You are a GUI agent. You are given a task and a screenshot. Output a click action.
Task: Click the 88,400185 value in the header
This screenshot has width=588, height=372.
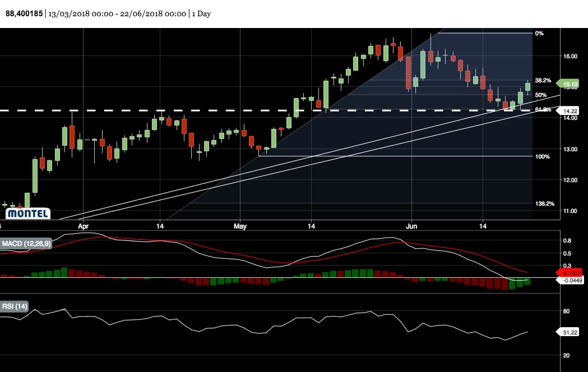point(24,14)
